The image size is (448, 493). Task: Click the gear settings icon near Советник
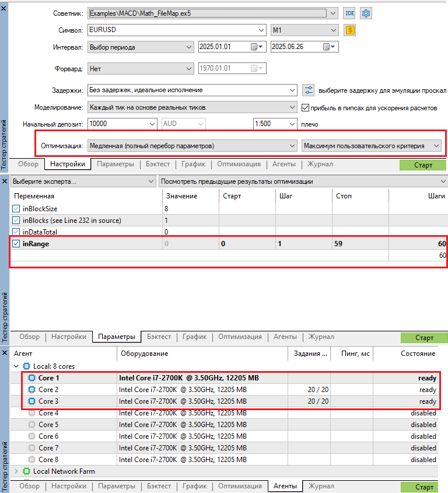[x=366, y=13]
